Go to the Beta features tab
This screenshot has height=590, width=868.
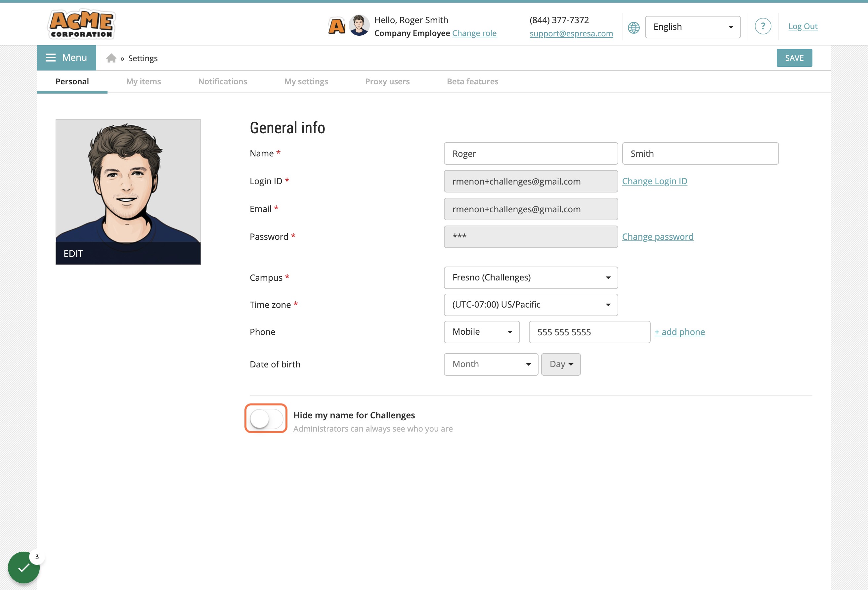(472, 81)
